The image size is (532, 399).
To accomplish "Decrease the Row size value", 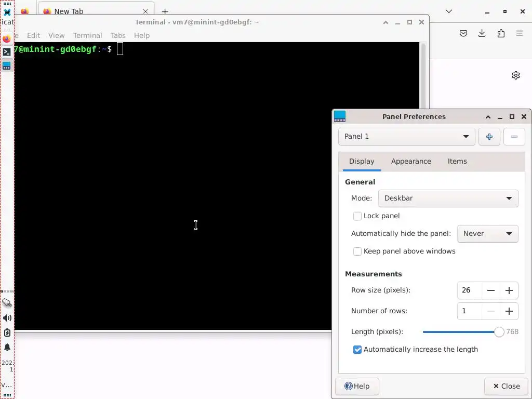I will 490,290.
